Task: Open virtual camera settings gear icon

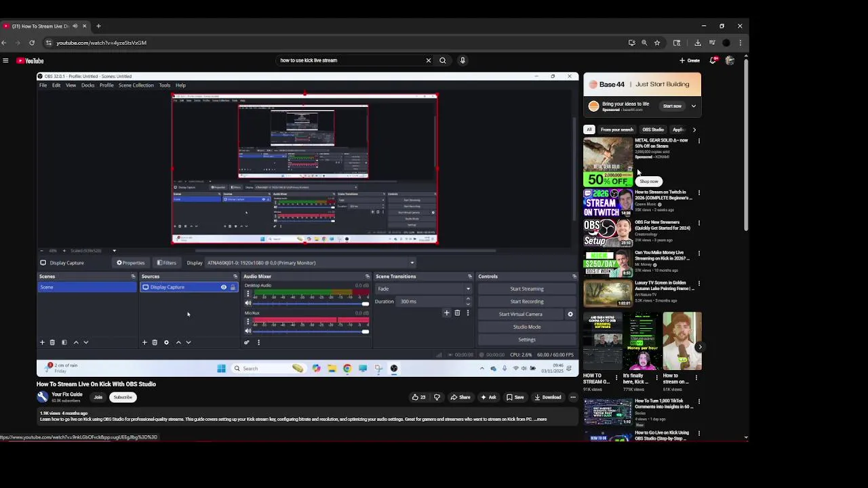Action: 570,314
